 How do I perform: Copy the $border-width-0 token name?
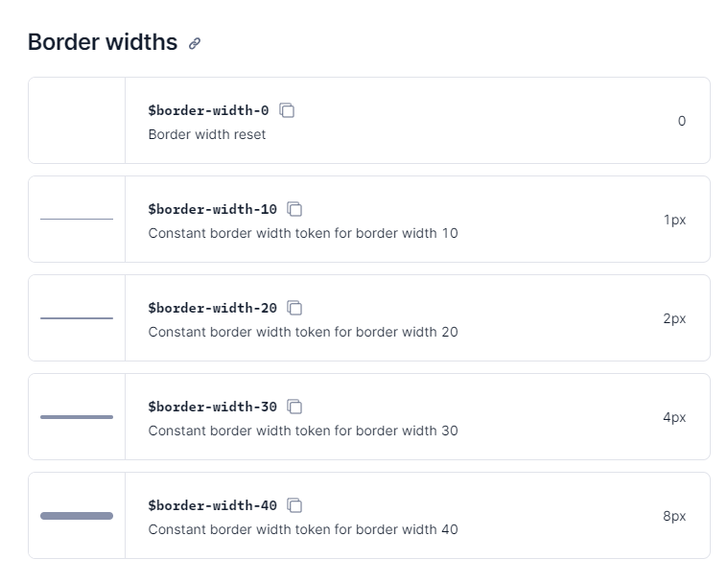pos(287,110)
